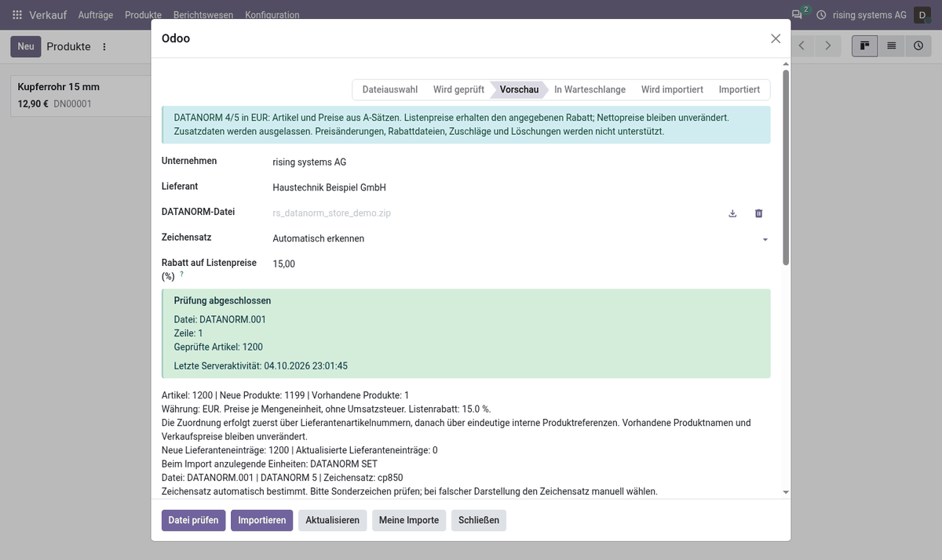
Task: Open the Konfiguration menu
Action: click(x=272, y=15)
